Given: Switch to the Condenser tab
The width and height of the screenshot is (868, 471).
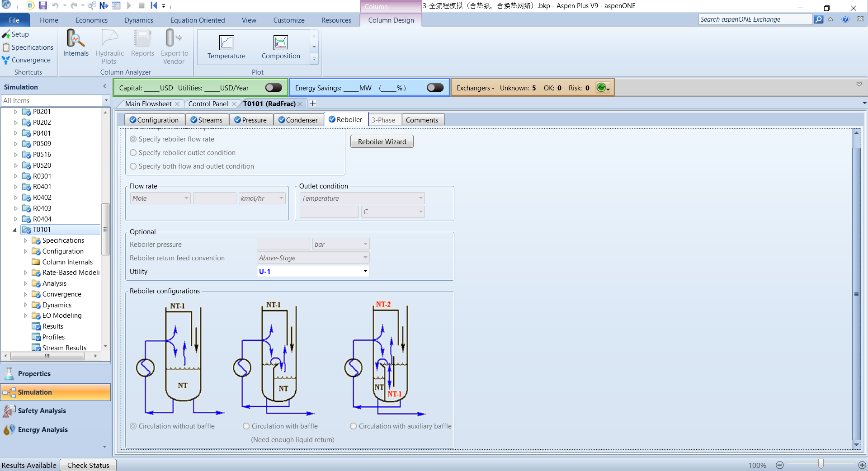Looking at the screenshot, I should [x=298, y=120].
